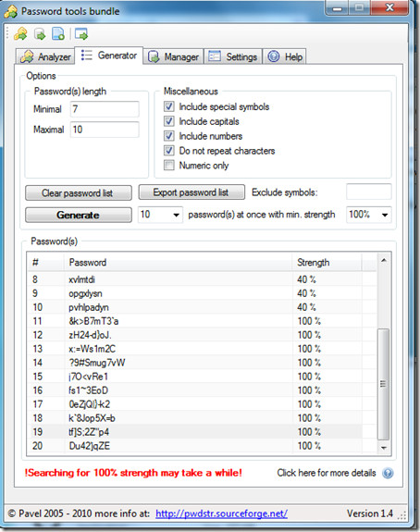Viewport: 420px width, 532px height.
Task: Switch to the Help tab
Action: pos(285,56)
